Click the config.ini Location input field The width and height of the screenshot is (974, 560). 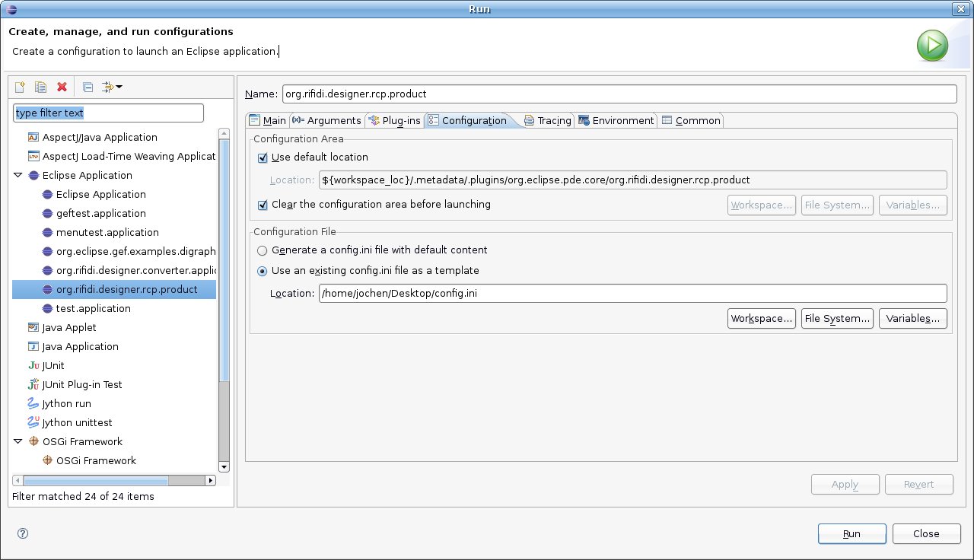(632, 293)
